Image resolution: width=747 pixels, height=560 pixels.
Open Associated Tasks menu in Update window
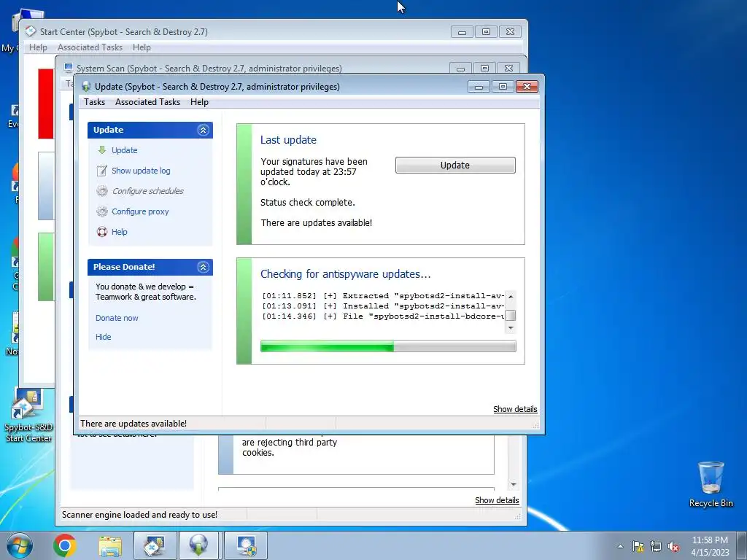(147, 102)
